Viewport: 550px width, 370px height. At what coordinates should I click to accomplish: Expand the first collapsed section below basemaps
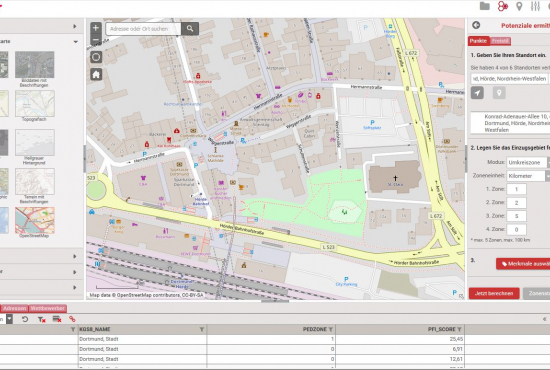tap(75, 256)
